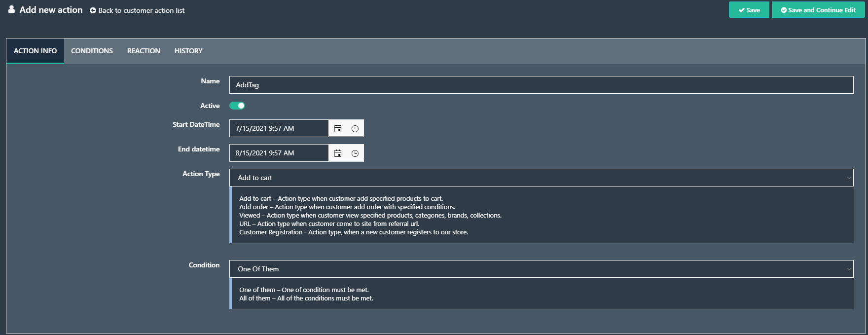Click the Action Type label
This screenshot has width=868, height=335.
201,174
